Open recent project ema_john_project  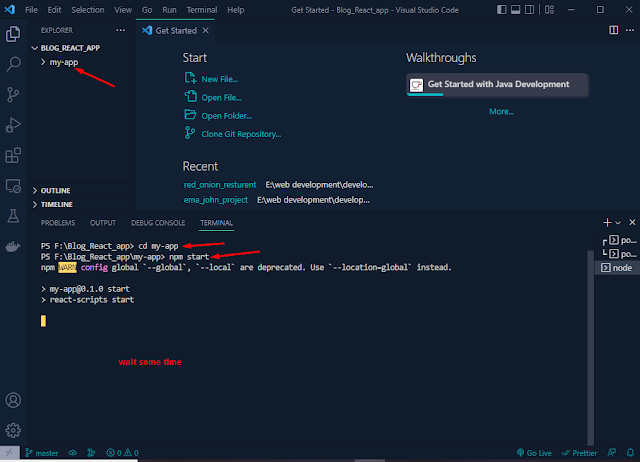tap(216, 200)
